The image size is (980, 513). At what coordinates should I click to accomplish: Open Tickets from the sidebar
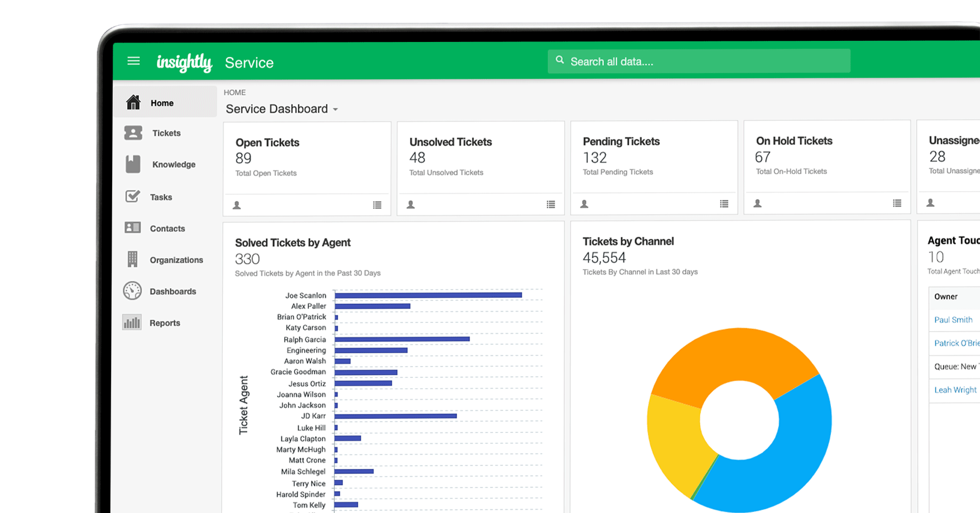point(166,133)
